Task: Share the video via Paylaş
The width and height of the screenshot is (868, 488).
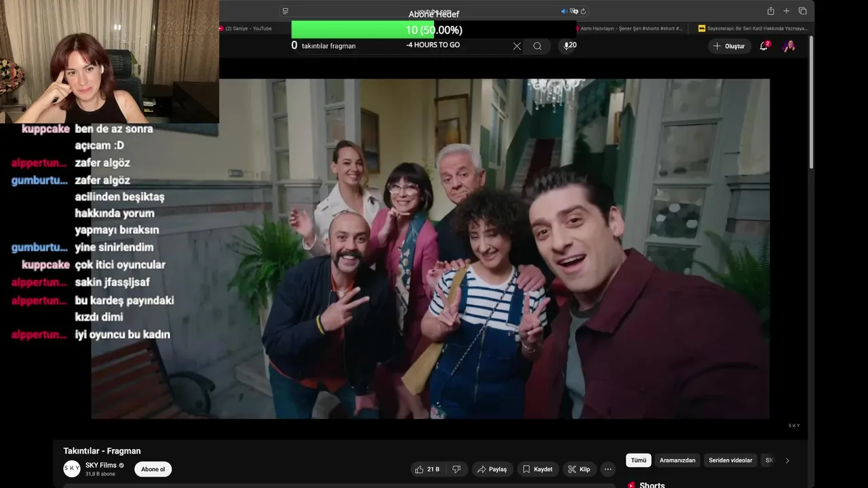Action: coord(492,469)
